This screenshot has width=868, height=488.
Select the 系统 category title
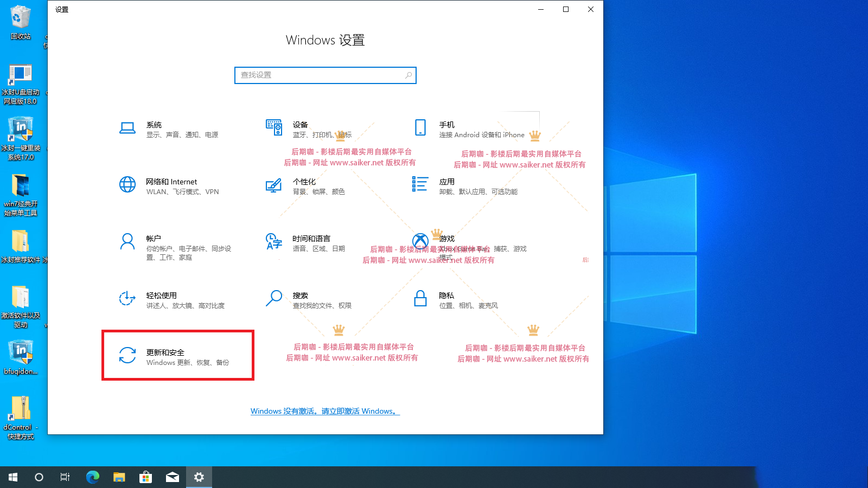pos(154,125)
